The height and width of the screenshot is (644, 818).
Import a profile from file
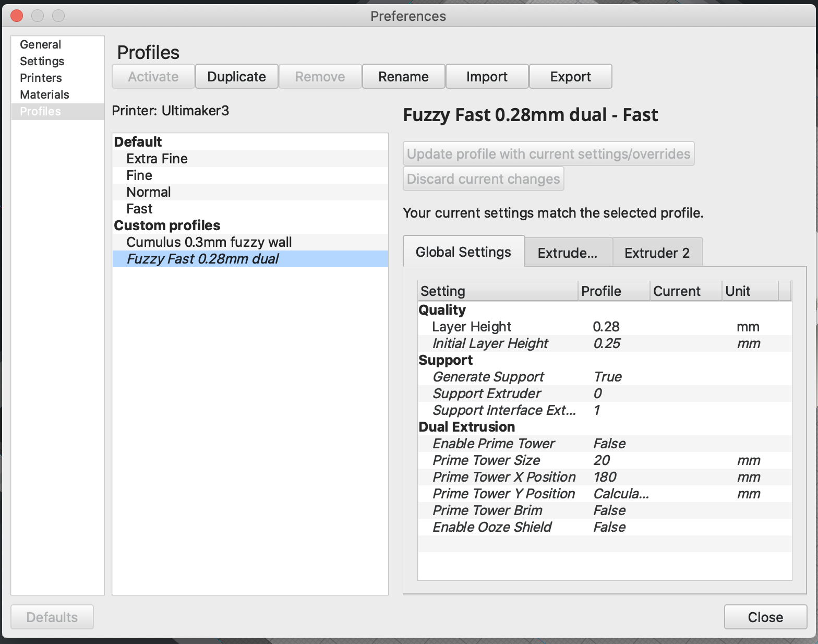pyautogui.click(x=487, y=77)
